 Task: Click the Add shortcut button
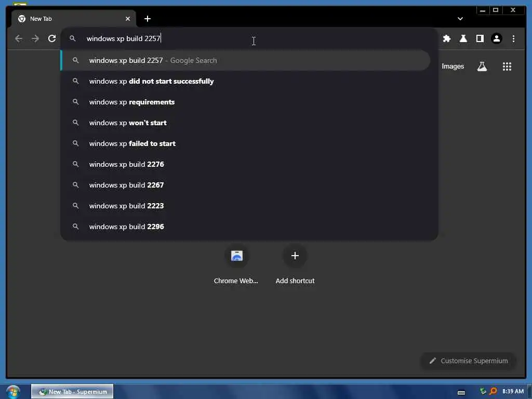click(295, 264)
